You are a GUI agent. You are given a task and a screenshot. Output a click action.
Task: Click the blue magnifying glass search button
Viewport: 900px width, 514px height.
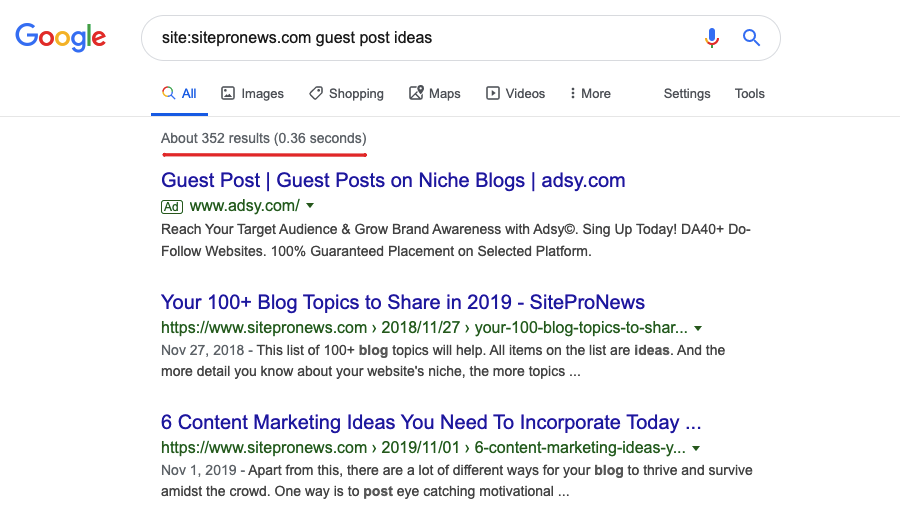coord(751,38)
